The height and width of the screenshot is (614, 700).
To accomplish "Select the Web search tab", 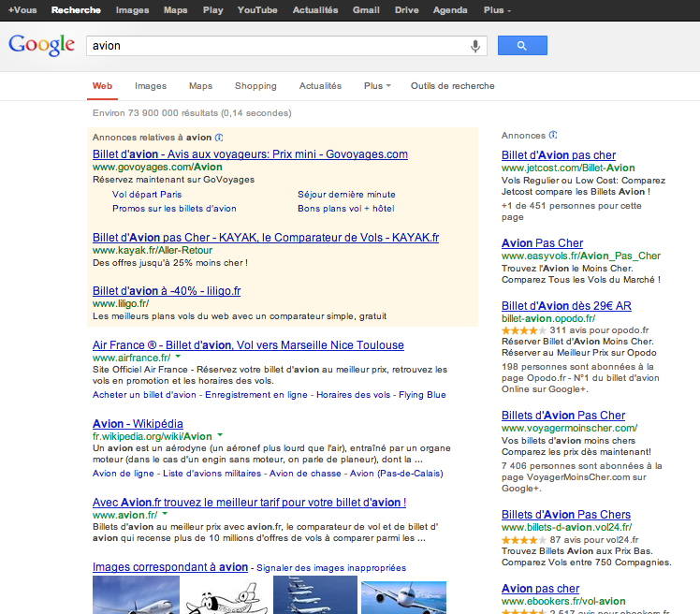I will tap(102, 86).
